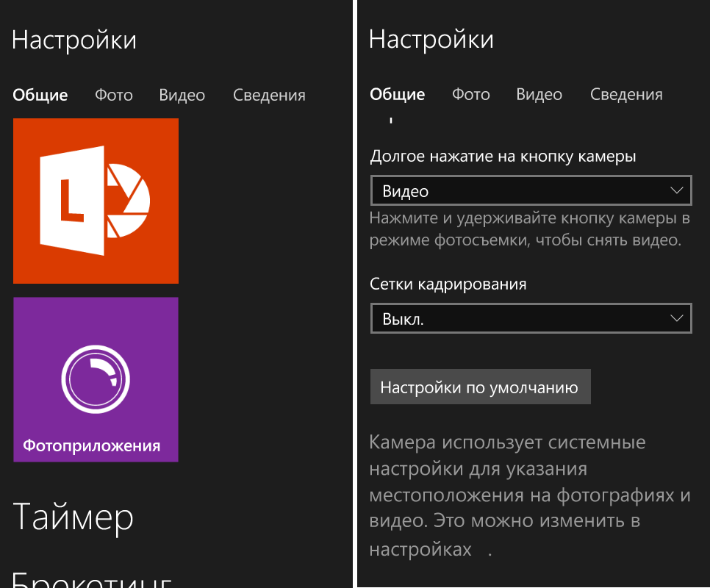Select Общие tab in the left panel
This screenshot has height=588, width=710.
point(40,96)
